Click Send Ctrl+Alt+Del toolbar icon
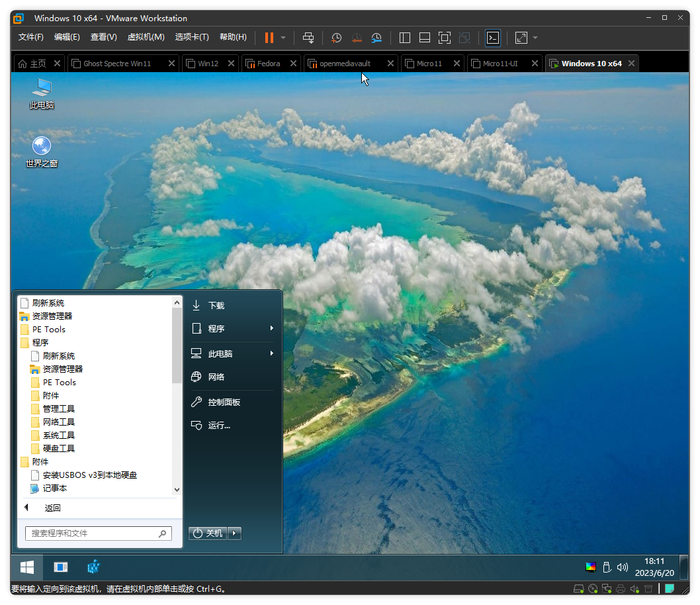 pyautogui.click(x=308, y=38)
